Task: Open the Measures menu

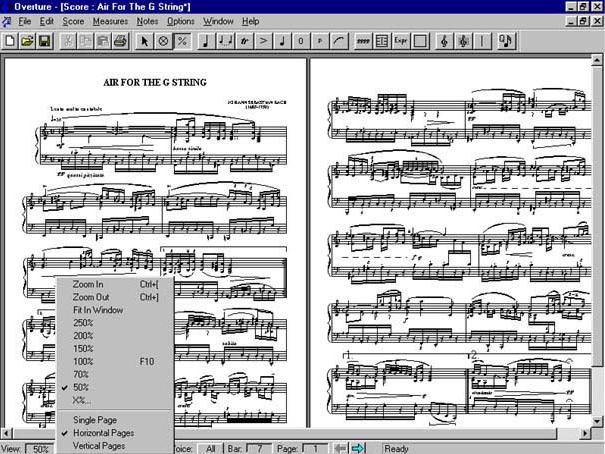Action: coord(110,21)
